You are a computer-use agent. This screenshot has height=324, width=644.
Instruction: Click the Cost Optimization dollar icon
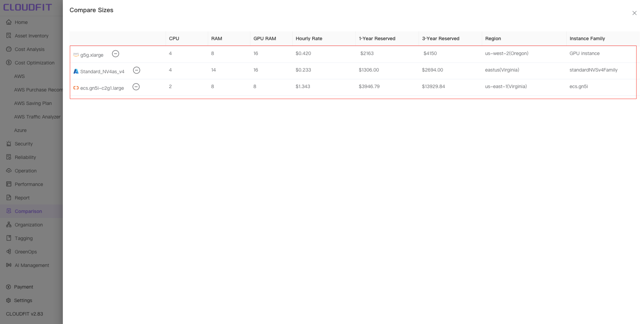(9, 62)
